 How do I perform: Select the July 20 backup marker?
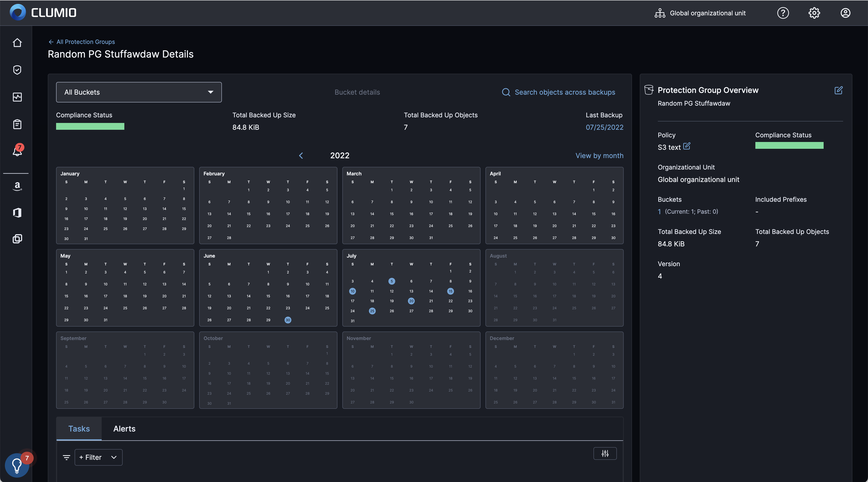point(411,301)
